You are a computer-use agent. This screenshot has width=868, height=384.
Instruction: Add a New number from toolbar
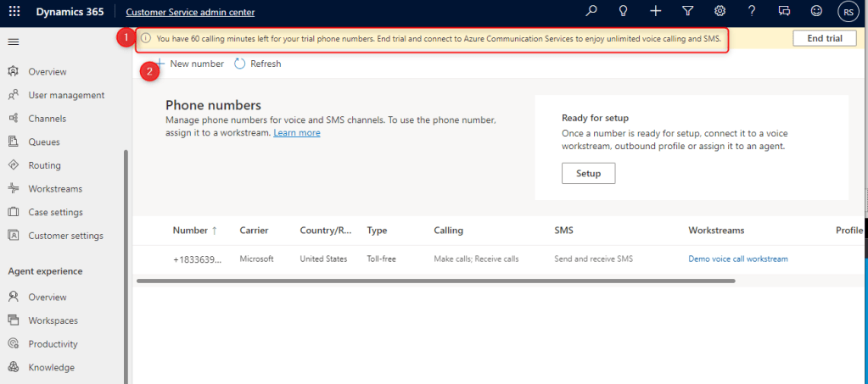pyautogui.click(x=189, y=64)
